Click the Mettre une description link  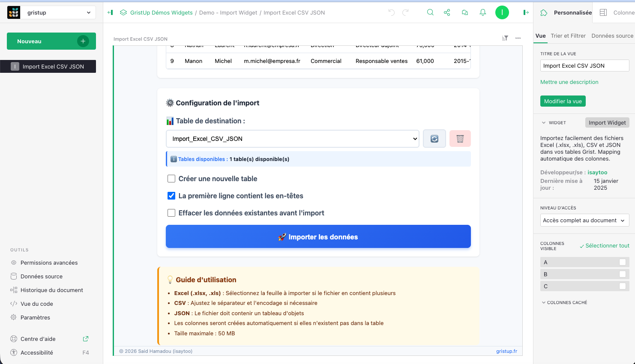coord(569,82)
